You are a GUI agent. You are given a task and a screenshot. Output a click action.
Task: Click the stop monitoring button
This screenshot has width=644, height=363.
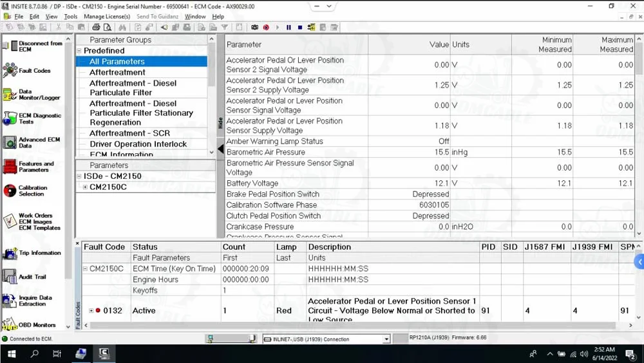pyautogui.click(x=300, y=27)
